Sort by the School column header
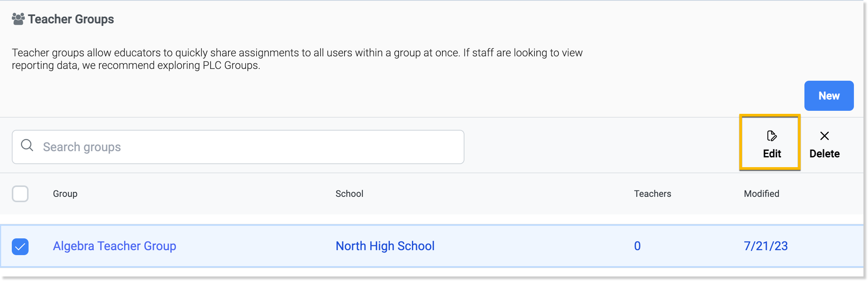The image size is (868, 281). point(349,194)
